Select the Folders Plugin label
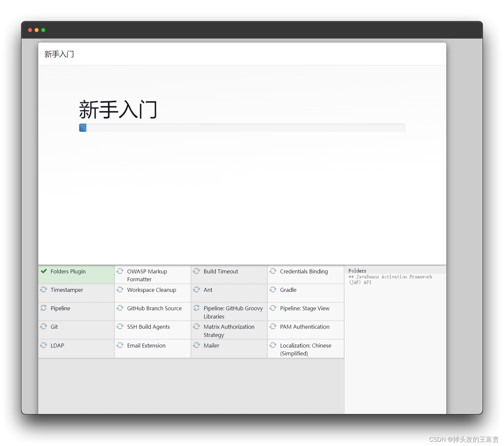The image size is (504, 446). [x=68, y=271]
